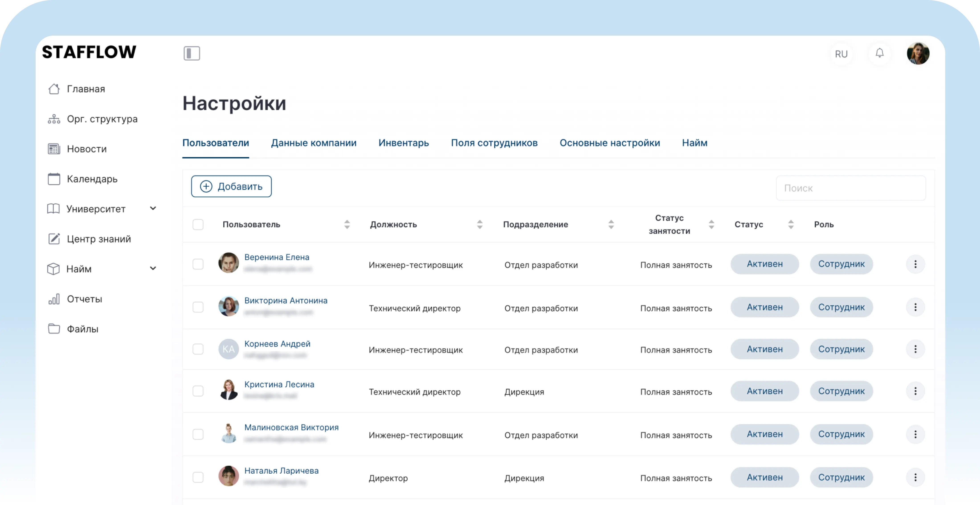Click the STAFFLOW logo
Viewport: 980px width, 505px height.
tap(89, 52)
